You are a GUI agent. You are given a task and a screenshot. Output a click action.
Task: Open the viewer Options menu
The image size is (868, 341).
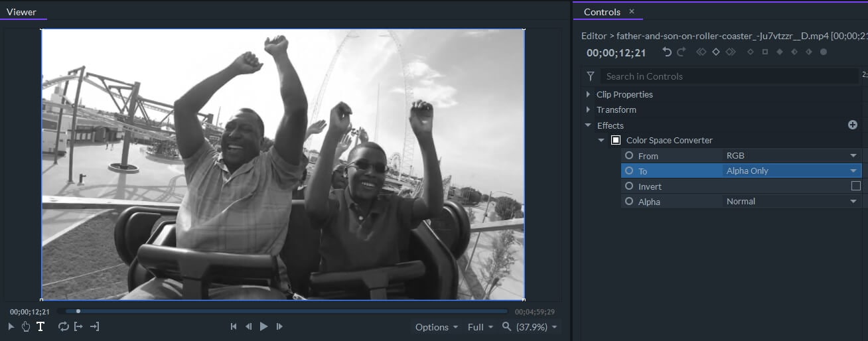pyautogui.click(x=436, y=327)
